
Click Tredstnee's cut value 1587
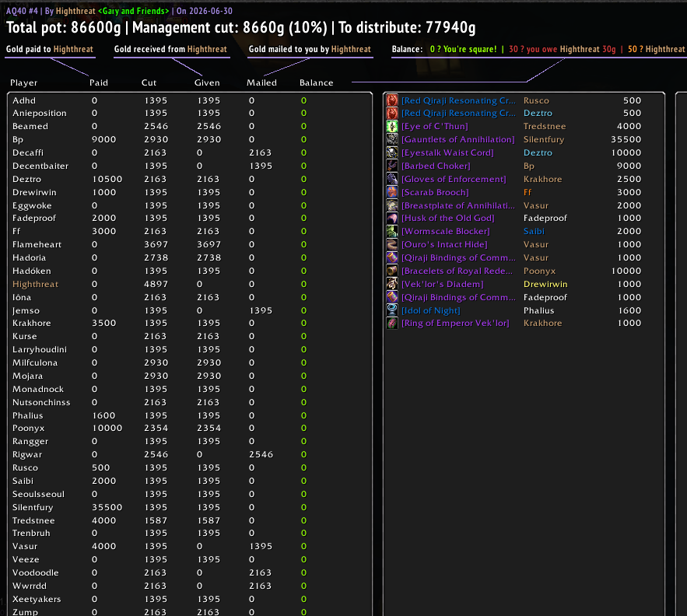click(156, 520)
